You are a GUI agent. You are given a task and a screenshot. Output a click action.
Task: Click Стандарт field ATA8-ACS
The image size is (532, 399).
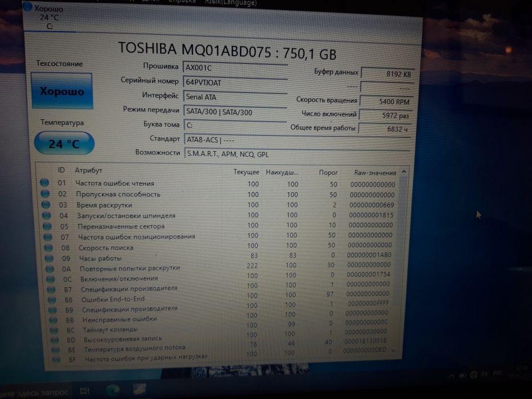297,140
